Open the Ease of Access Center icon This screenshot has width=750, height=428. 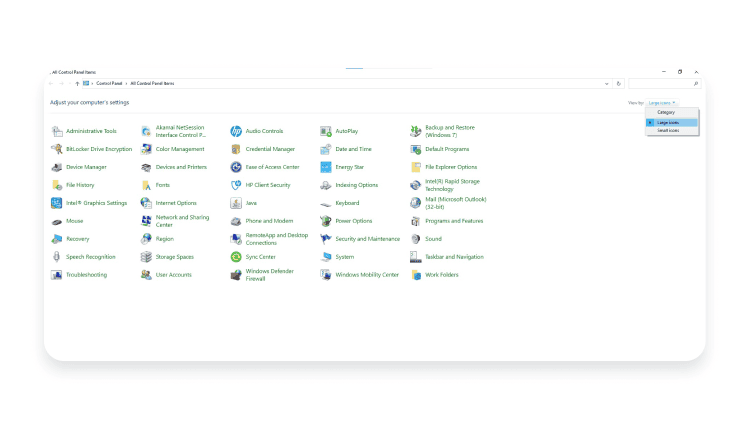pyautogui.click(x=236, y=167)
